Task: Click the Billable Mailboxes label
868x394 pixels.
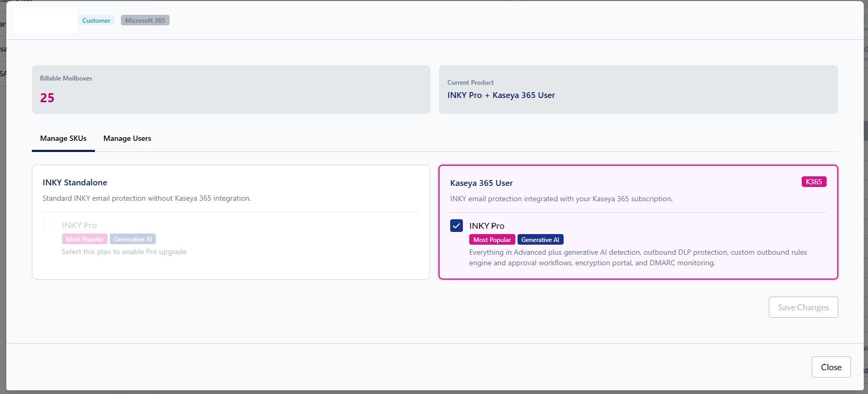Action: point(66,78)
